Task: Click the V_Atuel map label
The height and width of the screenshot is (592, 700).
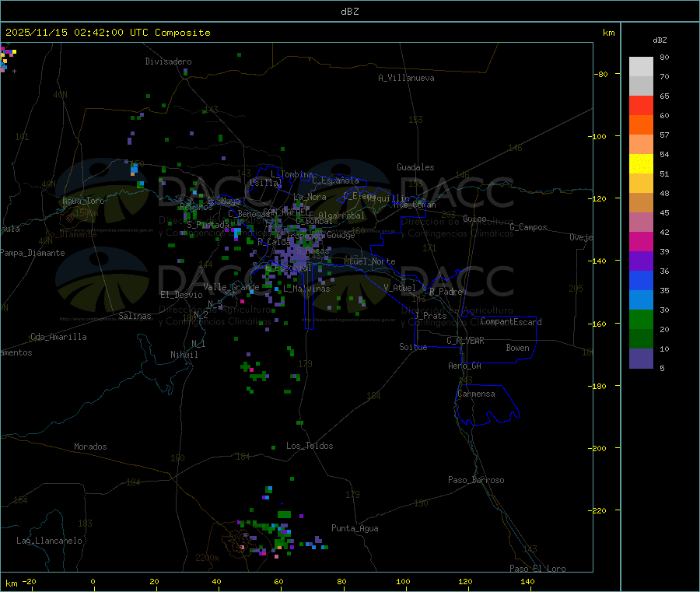Action: point(400,288)
